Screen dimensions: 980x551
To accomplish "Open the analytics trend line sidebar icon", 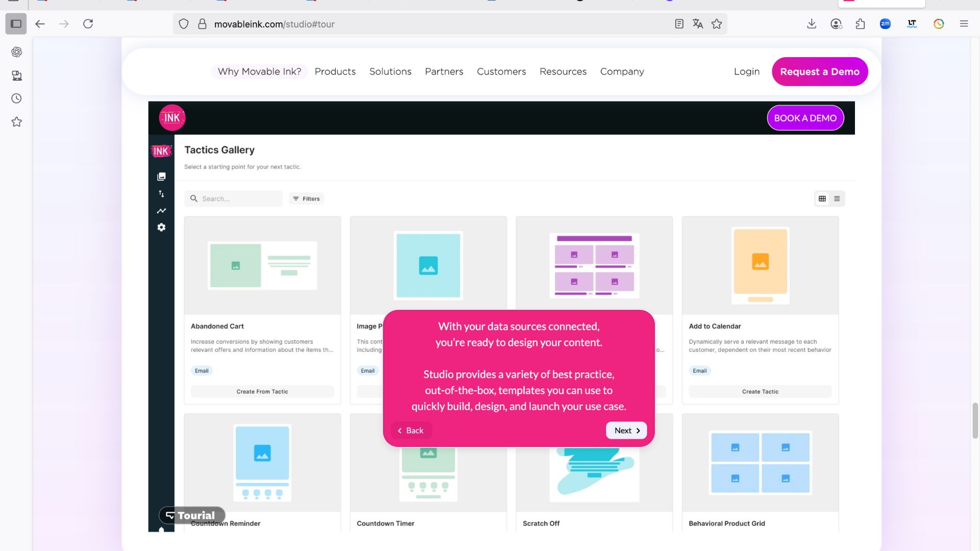I will [x=161, y=211].
